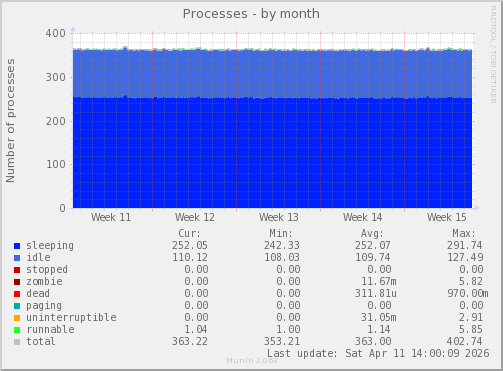
Task: Click the dead legend color swatch
Action: pyautogui.click(x=17, y=294)
